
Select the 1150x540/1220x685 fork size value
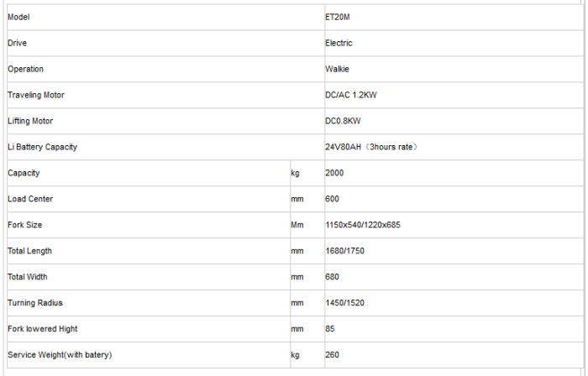tap(362, 225)
